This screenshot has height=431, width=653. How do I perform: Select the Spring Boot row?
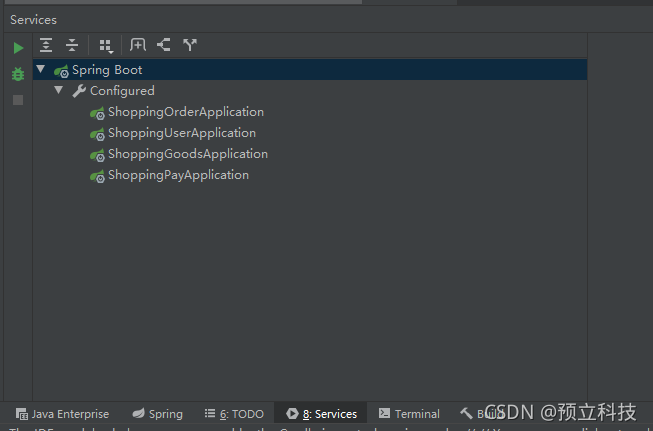click(310, 70)
